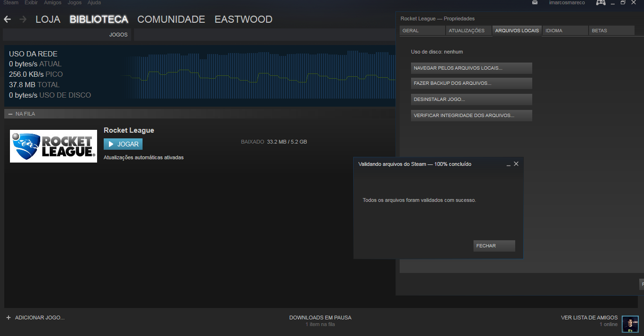Open EASTWOOD profile section

[243, 19]
